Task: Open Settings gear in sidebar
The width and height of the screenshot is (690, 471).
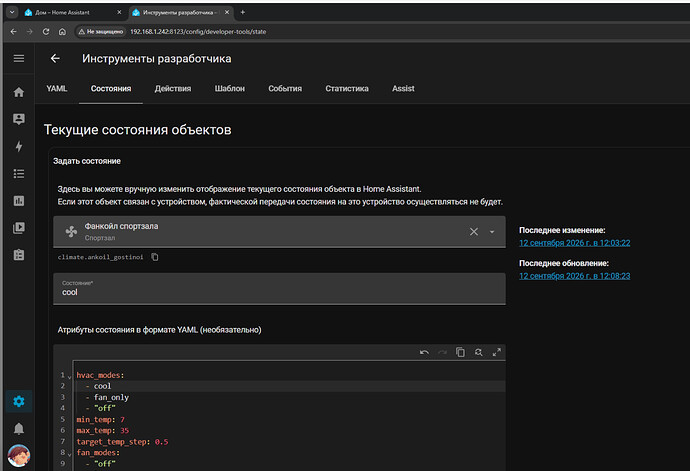Action: click(18, 401)
